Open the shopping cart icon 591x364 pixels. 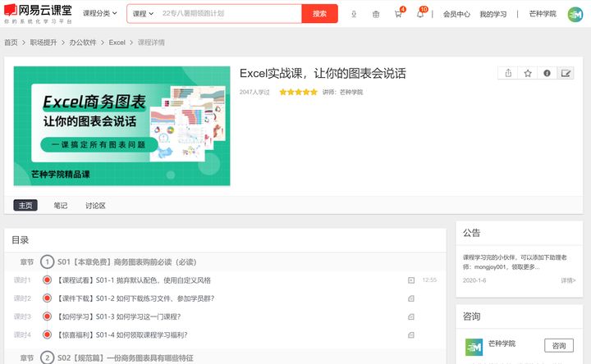(398, 14)
